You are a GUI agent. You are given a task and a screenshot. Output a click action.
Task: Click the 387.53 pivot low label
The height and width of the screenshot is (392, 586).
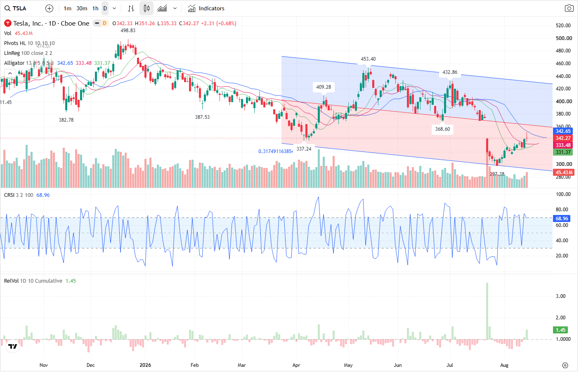(x=202, y=117)
